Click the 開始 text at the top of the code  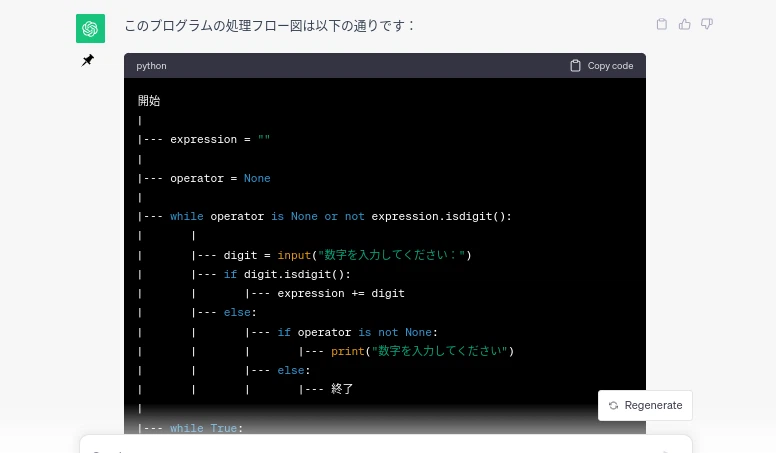149,101
